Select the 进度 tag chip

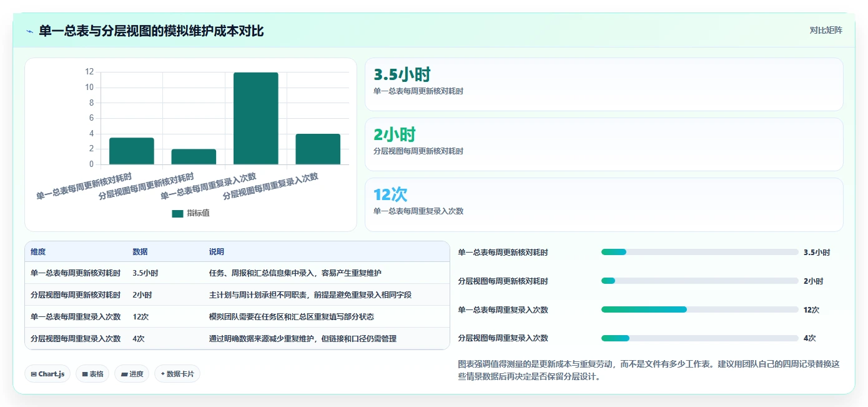tap(132, 374)
